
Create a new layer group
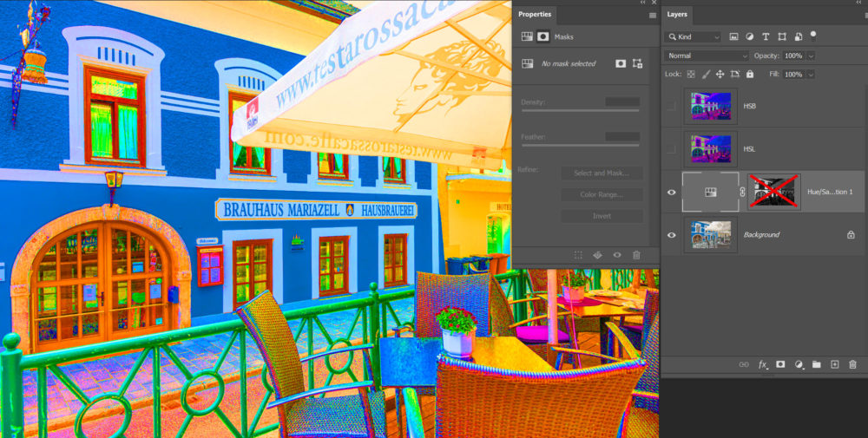tap(816, 364)
